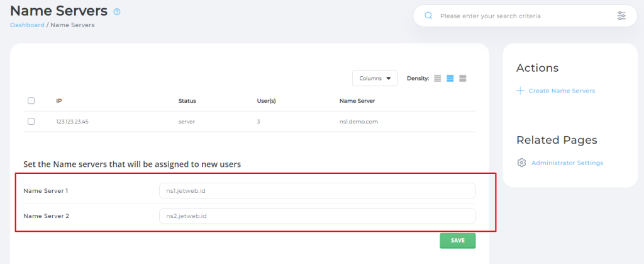Click the Name Server 1 input field

coord(318,191)
